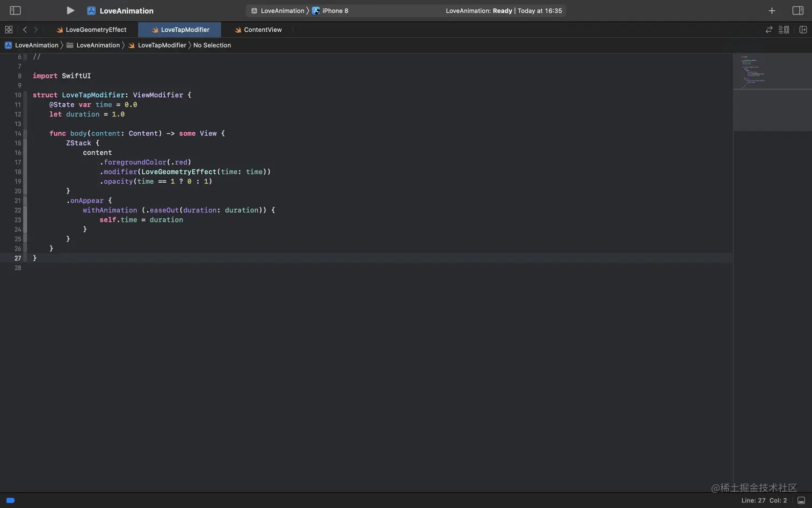Click line number 10 in the gutter
This screenshot has height=508, width=812.
point(18,95)
